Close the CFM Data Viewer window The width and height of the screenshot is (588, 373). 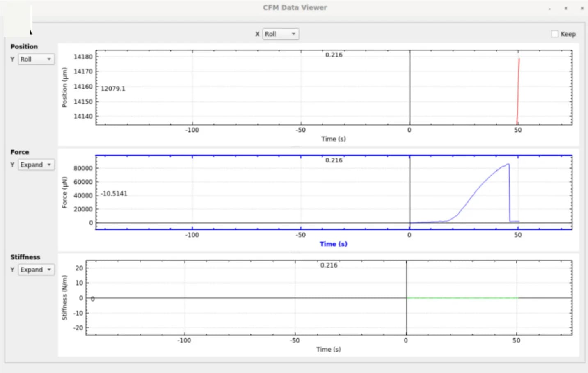click(x=582, y=8)
